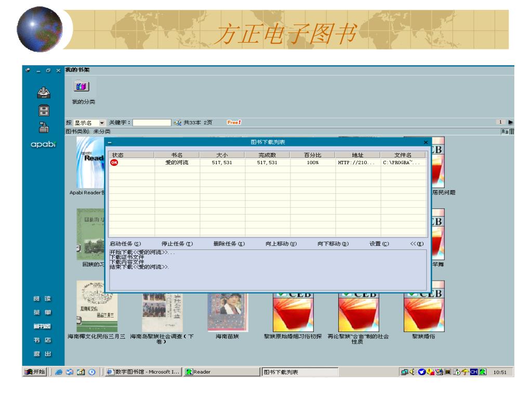Click 向下移动 (D) button
Screen dimensions: 532x399
pyautogui.click(x=333, y=244)
